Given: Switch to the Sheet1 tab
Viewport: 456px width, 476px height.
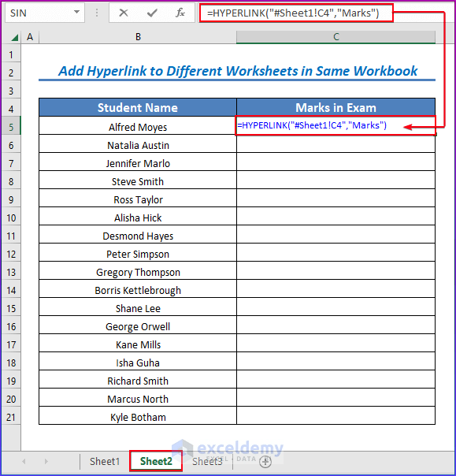Looking at the screenshot, I should 105,462.
